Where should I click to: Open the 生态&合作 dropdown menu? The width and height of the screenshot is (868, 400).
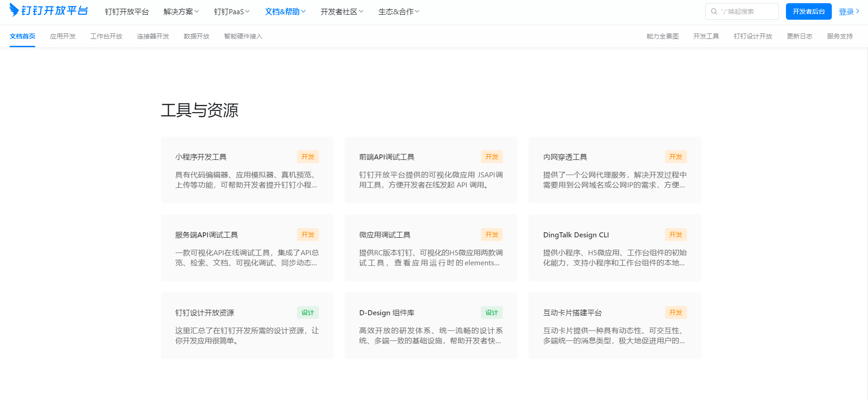tap(399, 11)
